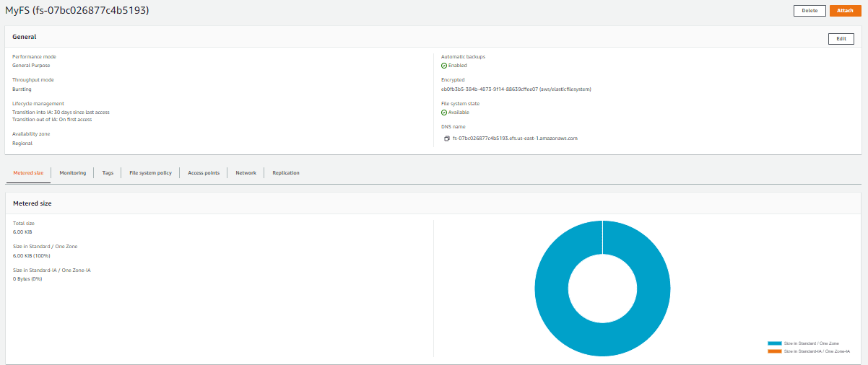Select the Transition into IA 30 days text
The width and height of the screenshot is (868, 365).
[x=61, y=113]
